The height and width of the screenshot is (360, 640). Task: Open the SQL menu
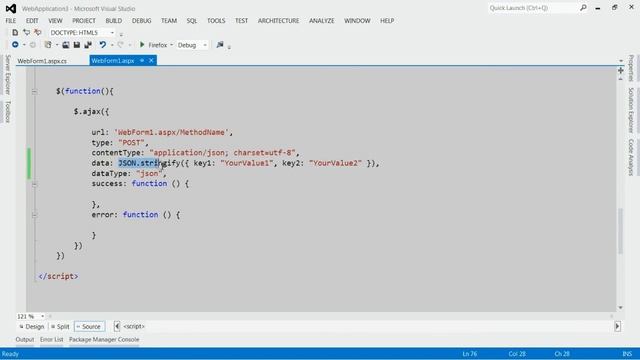click(191, 20)
